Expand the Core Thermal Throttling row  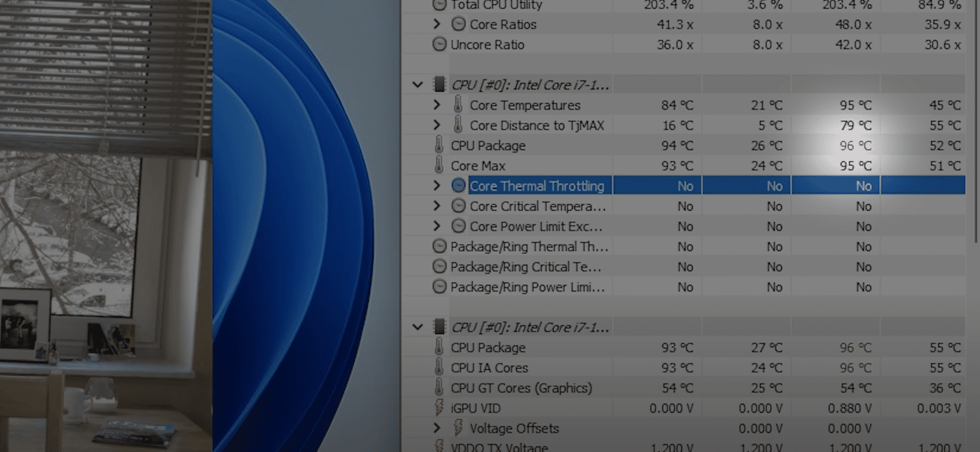click(436, 186)
